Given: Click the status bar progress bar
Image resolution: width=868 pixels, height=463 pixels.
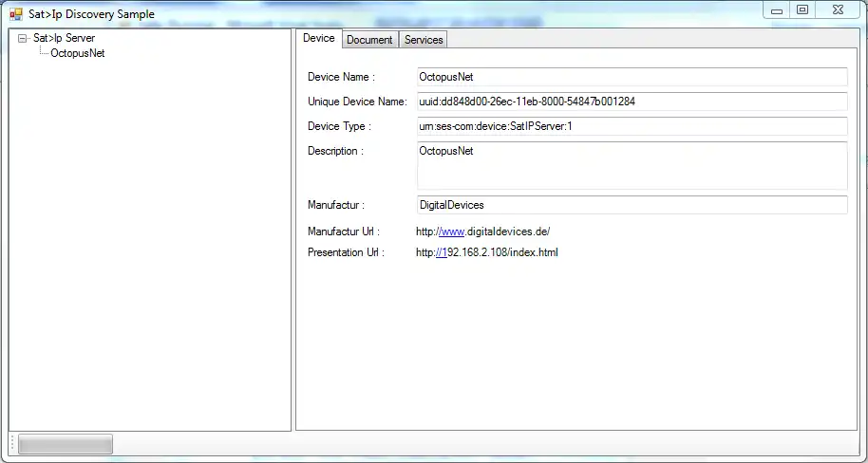Looking at the screenshot, I should [x=66, y=444].
